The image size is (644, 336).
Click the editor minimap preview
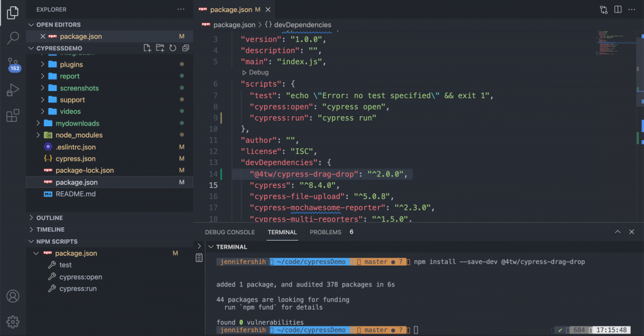pos(610,42)
